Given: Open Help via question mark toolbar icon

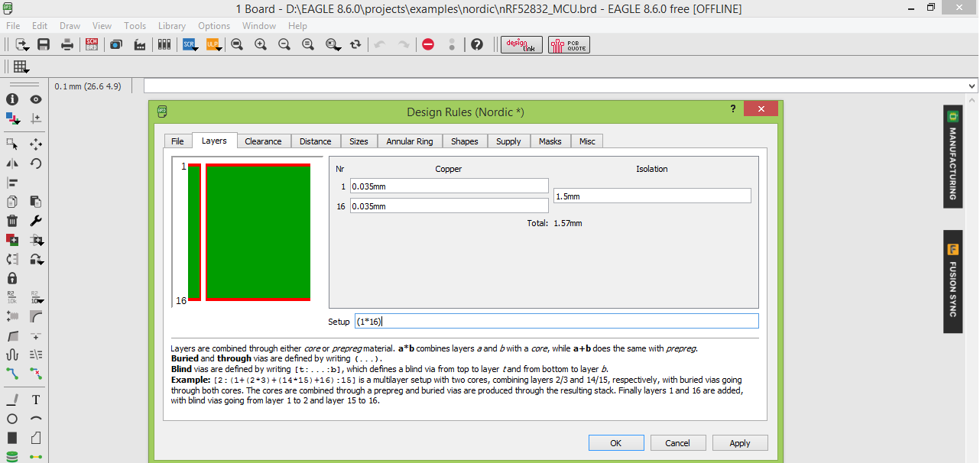Looking at the screenshot, I should [x=477, y=44].
